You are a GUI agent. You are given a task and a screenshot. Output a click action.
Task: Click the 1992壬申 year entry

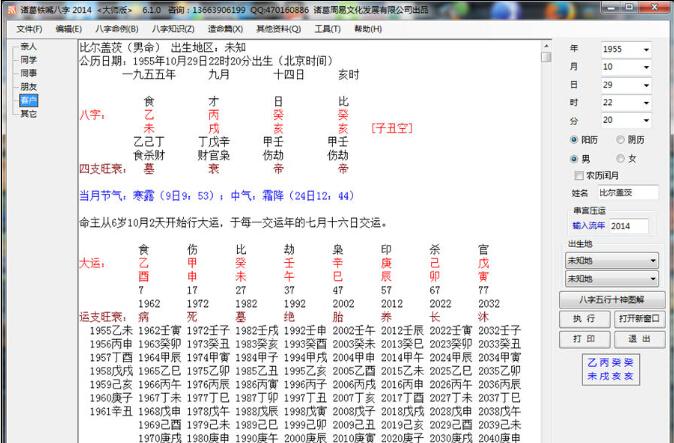[305, 330]
